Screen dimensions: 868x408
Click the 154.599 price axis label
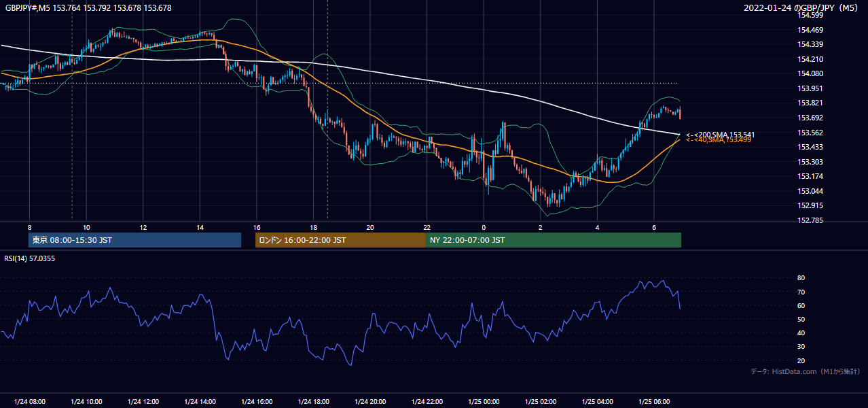tap(810, 15)
